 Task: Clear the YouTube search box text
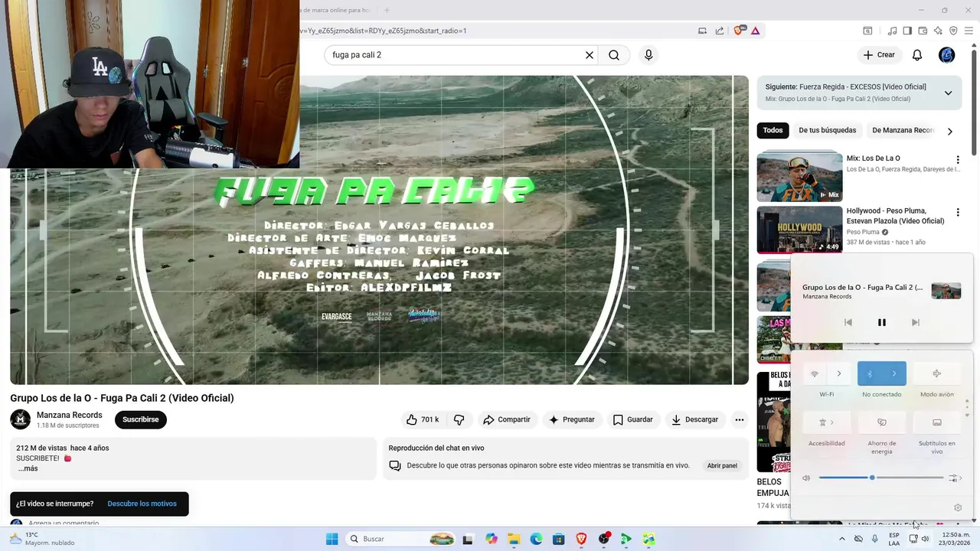tap(590, 55)
